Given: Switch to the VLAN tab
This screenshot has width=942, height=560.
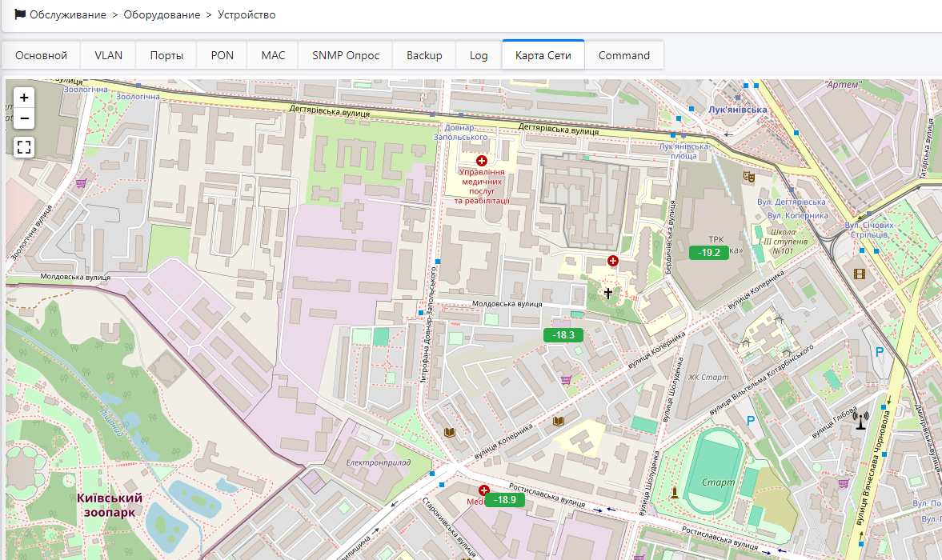Looking at the screenshot, I should tap(109, 55).
